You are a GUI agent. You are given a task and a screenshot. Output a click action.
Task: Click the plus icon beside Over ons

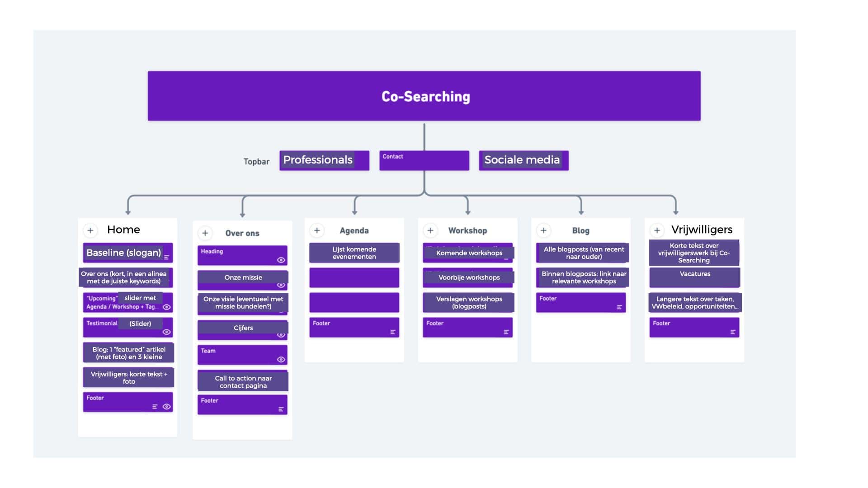click(x=205, y=233)
